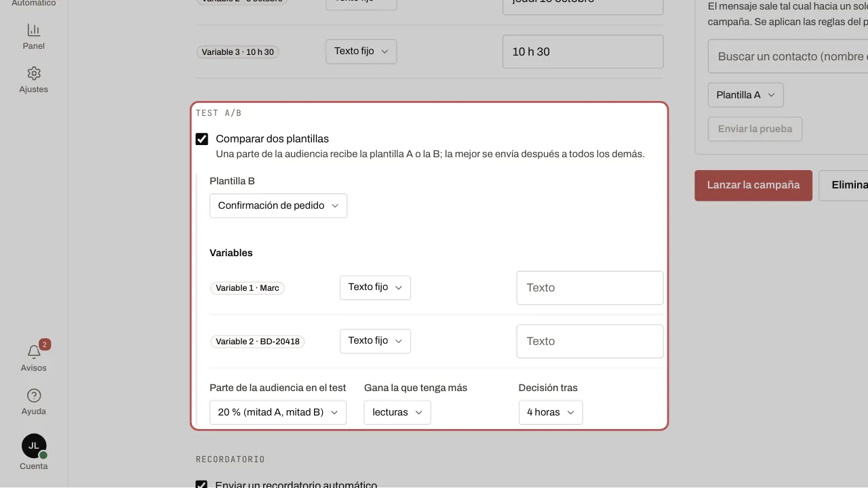Open the Texto fijo dropdown for Variable 1 · Marc
This screenshot has width=868, height=488.
375,287
